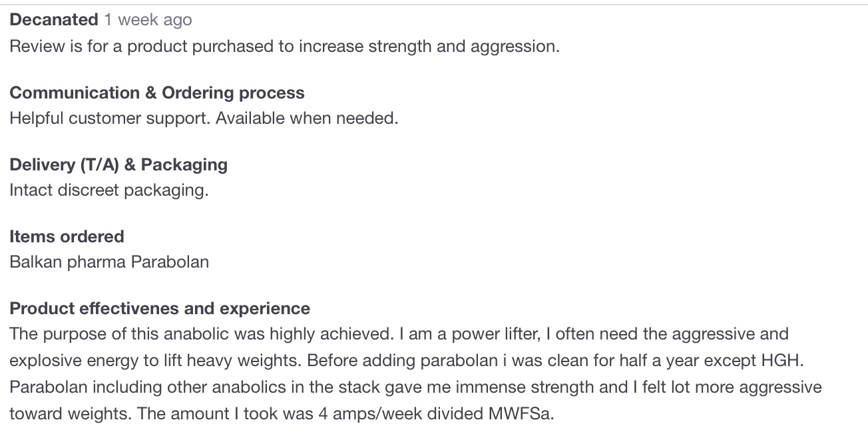Image resolution: width=868 pixels, height=438 pixels.
Task: Open the Decanated username profile
Action: point(54,20)
